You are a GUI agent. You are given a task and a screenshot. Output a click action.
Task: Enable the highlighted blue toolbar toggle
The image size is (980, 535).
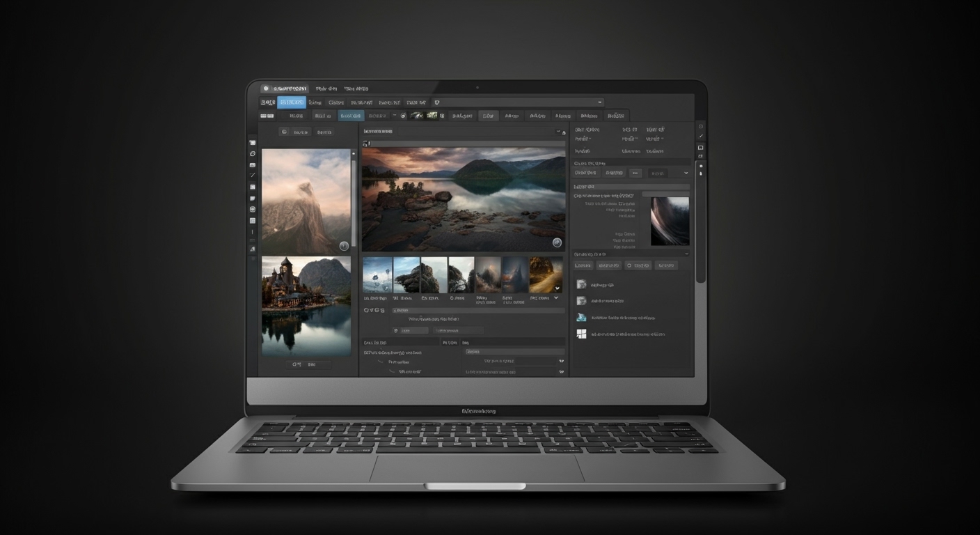351,115
